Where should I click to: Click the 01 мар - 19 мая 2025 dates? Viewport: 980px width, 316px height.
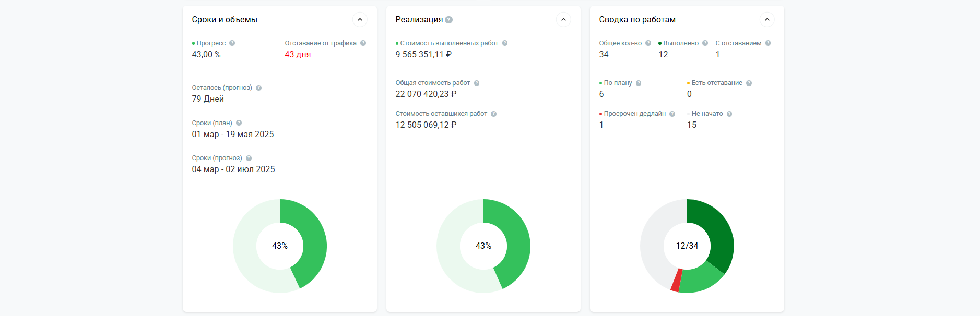pos(233,134)
